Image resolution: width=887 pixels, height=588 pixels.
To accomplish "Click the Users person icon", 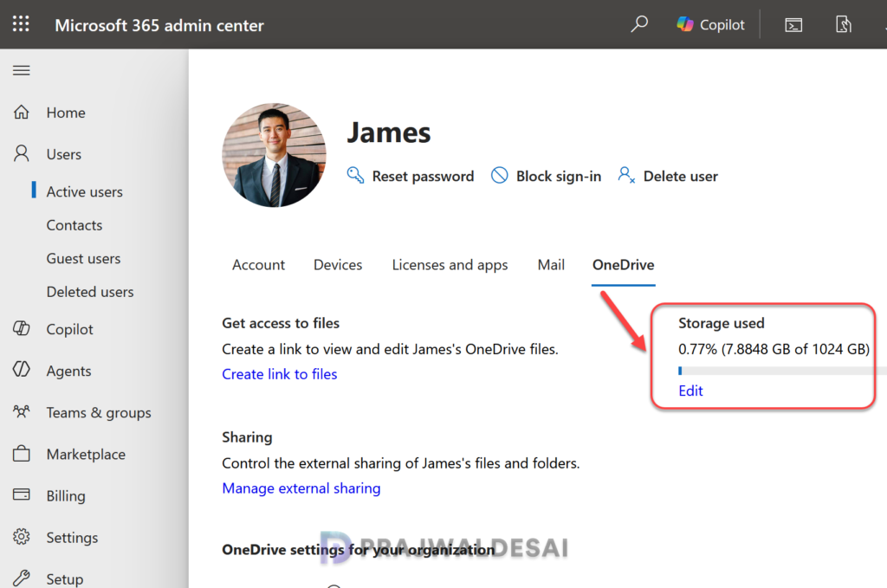I will (22, 154).
